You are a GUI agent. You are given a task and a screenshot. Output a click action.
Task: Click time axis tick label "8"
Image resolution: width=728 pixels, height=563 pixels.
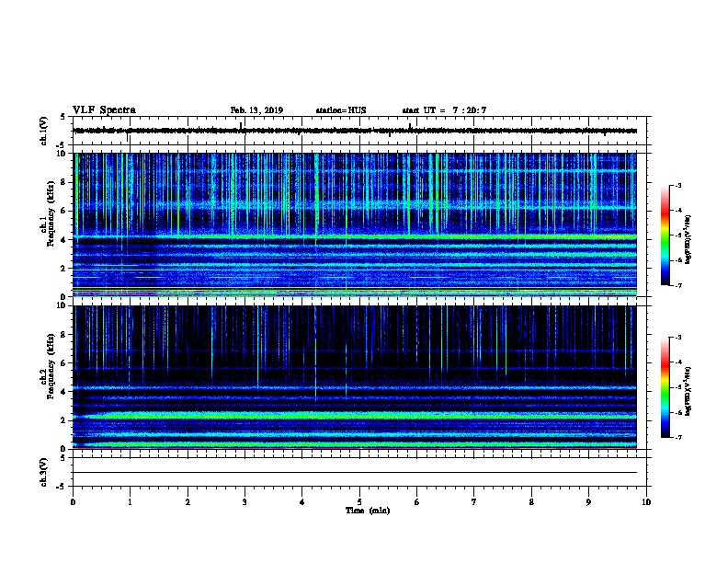pos(531,502)
